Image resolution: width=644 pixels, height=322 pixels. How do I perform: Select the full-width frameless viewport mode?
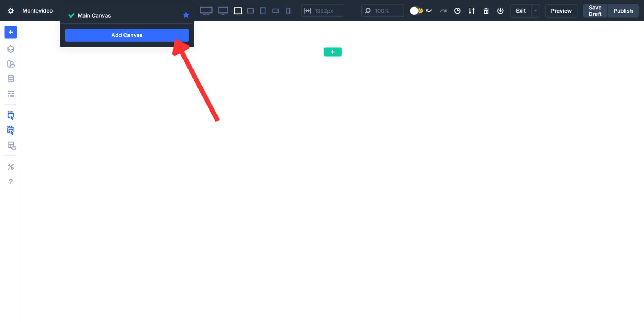tap(238, 11)
